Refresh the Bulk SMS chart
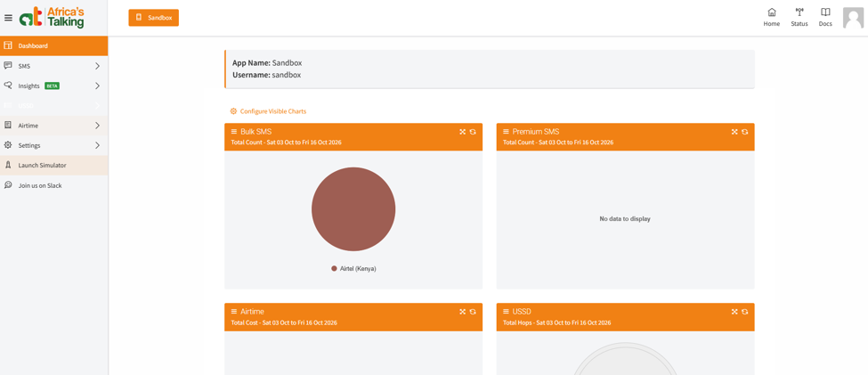 point(473,132)
